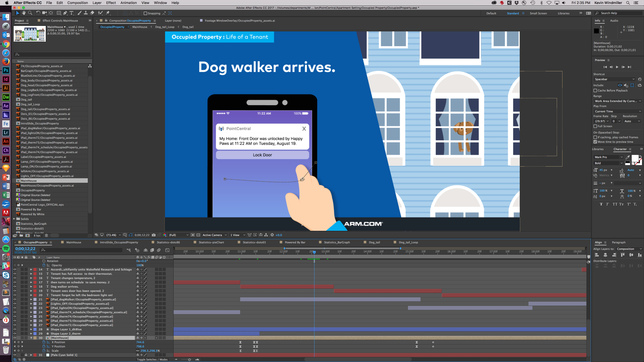Toggle visibility eye for layer 22 Lights_OFF
Viewport: 644px width, 362px height.
15,303
